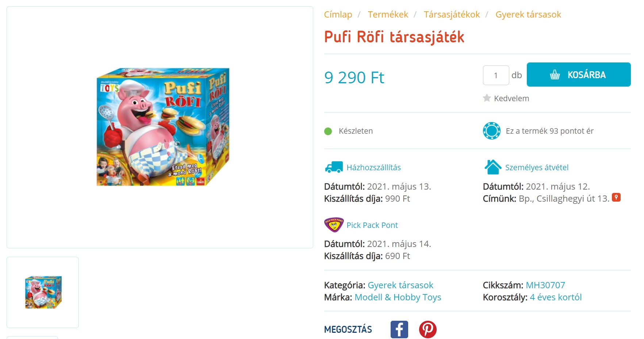Screen dimensions: 644x339
Task: Open the Modell & Hobby Toys brand link
Action: click(398, 297)
